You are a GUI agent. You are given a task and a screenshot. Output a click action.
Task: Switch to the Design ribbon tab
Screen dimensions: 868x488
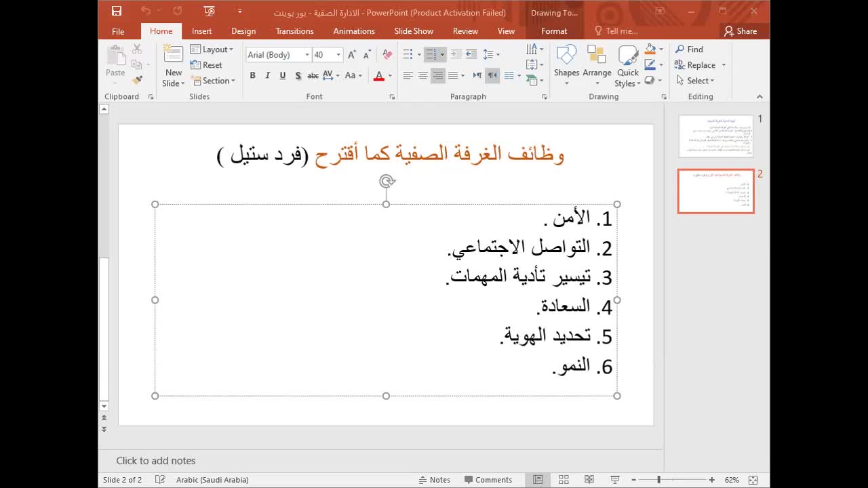coord(243,31)
